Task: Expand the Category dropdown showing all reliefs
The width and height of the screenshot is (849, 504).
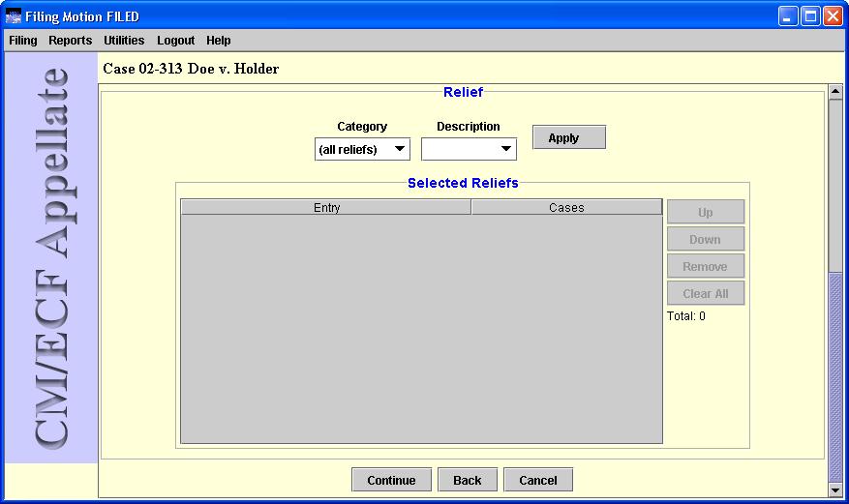Action: coord(362,149)
